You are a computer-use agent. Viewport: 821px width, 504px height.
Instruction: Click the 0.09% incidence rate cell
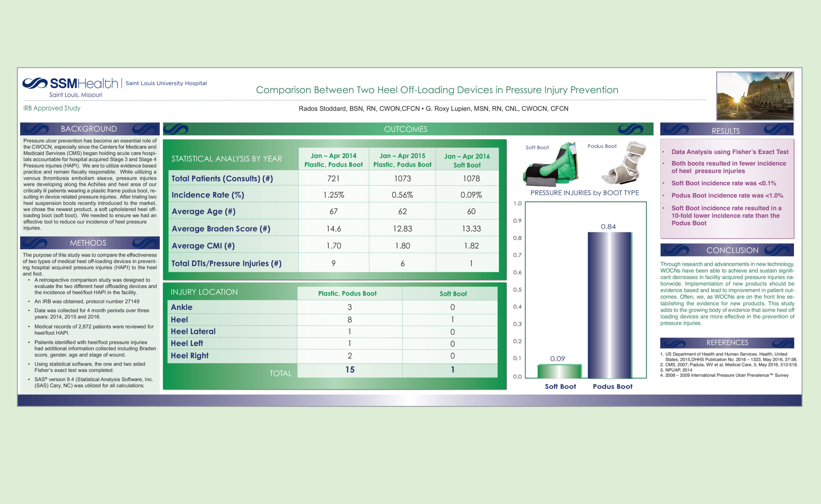click(x=471, y=195)
